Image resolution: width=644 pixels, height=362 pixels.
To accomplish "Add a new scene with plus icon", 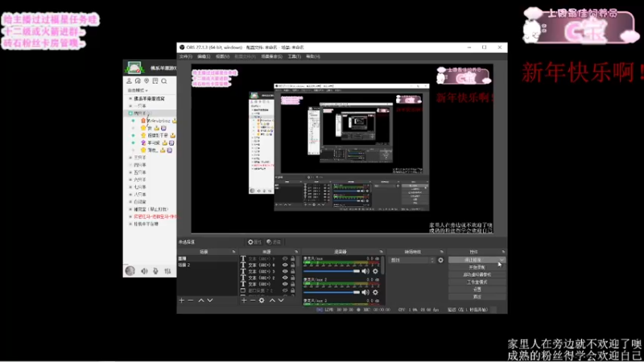I will [x=182, y=300].
